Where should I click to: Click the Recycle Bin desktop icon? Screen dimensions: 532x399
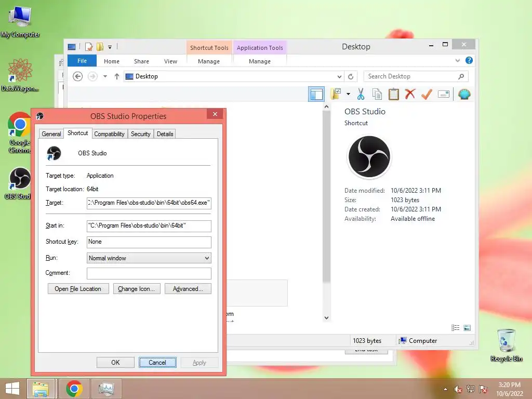pyautogui.click(x=506, y=345)
